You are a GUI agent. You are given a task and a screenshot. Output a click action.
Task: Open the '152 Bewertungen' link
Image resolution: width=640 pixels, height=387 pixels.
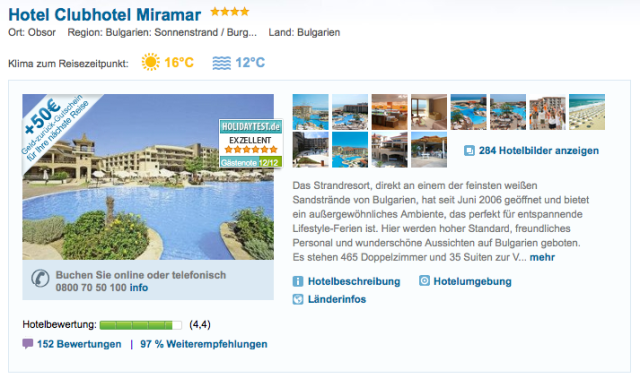pyautogui.click(x=79, y=344)
